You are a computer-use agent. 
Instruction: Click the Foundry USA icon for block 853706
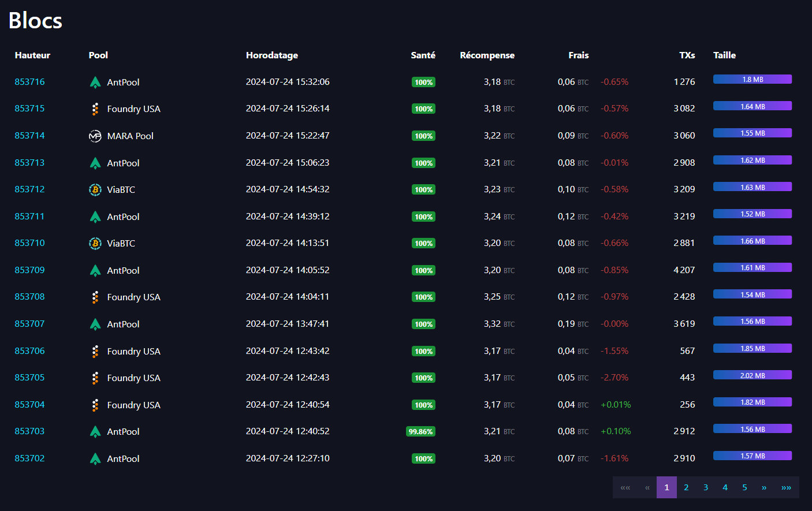[95, 351]
